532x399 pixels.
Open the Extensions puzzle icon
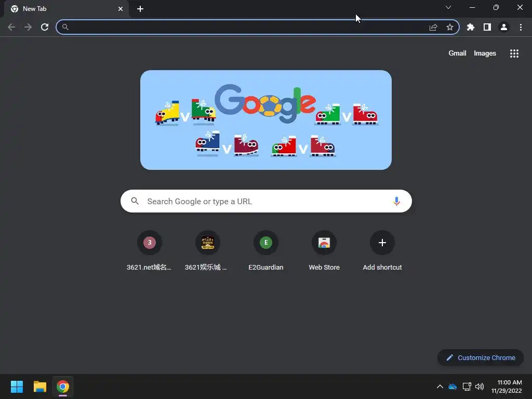click(x=471, y=27)
